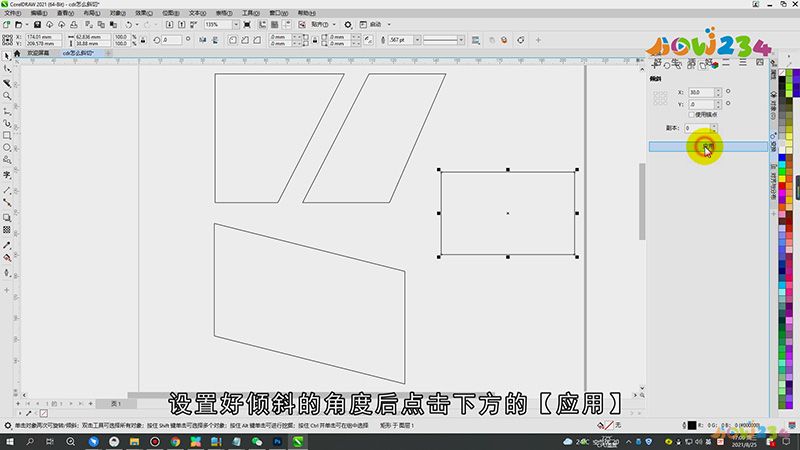Select the Artistic Media tool
This screenshot has height=450, width=800.
click(x=7, y=123)
